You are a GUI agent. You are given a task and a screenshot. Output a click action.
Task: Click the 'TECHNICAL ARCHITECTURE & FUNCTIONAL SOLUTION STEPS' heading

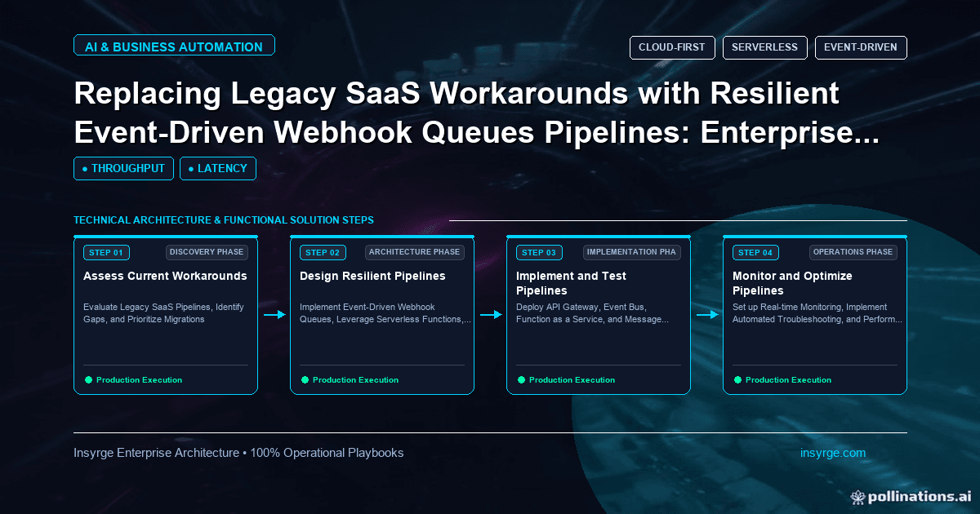click(x=224, y=220)
